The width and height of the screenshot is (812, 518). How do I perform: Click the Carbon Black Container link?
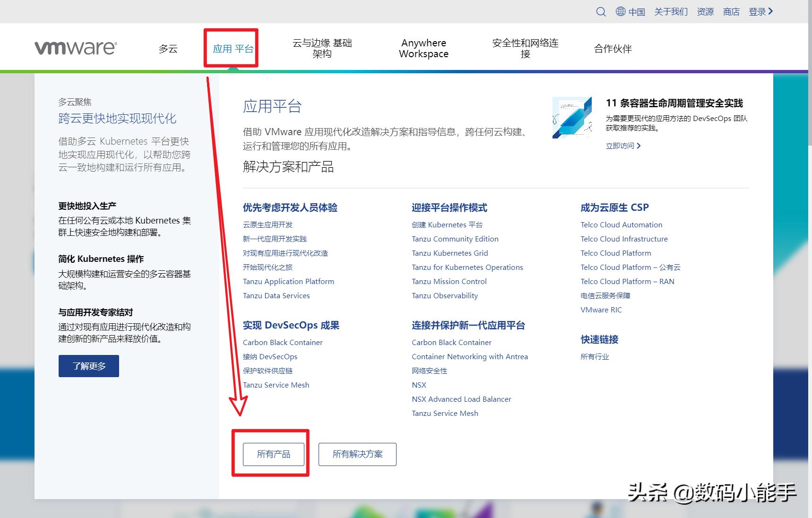[283, 342]
